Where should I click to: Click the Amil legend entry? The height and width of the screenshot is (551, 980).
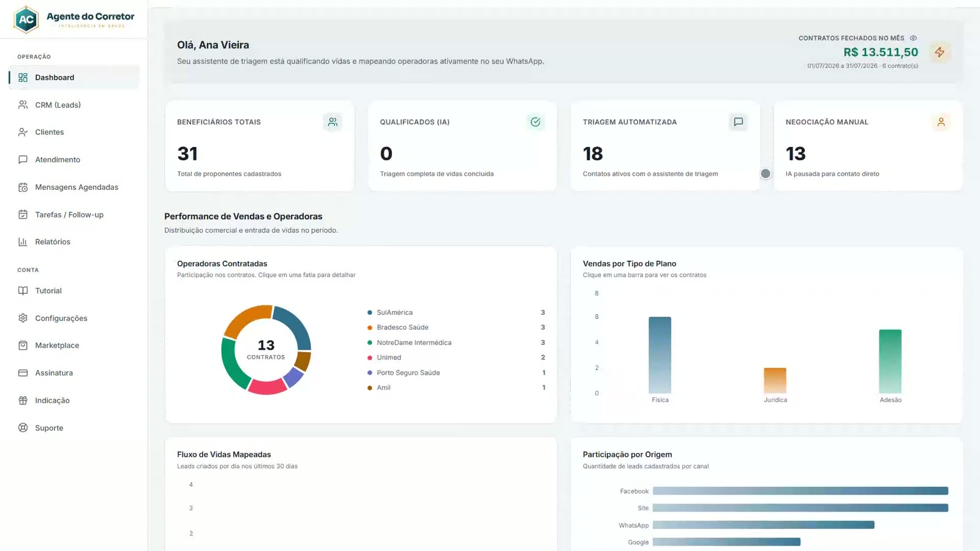(456, 388)
